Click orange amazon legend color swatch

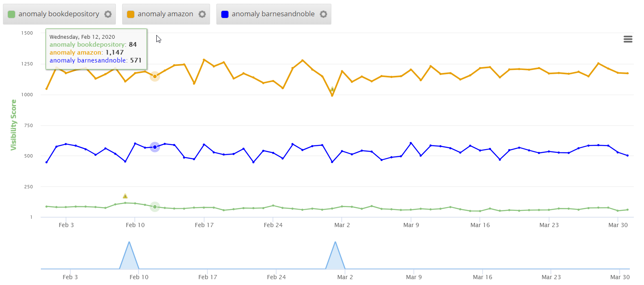pos(130,14)
